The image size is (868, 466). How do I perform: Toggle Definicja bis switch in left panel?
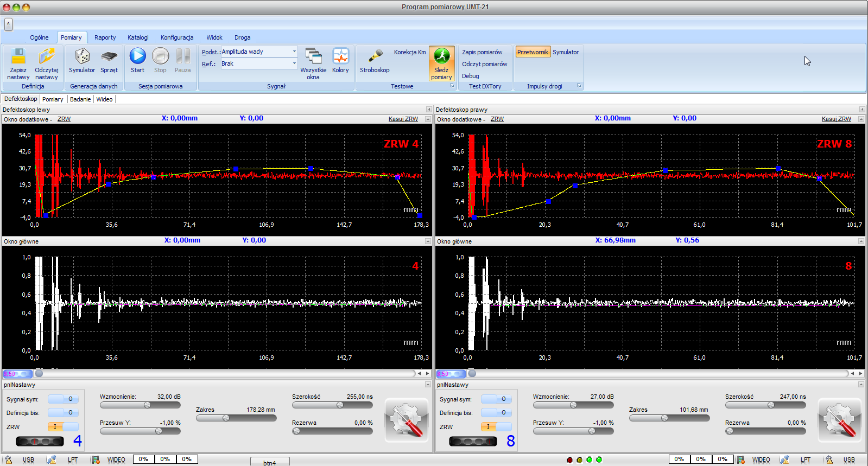[x=64, y=413]
